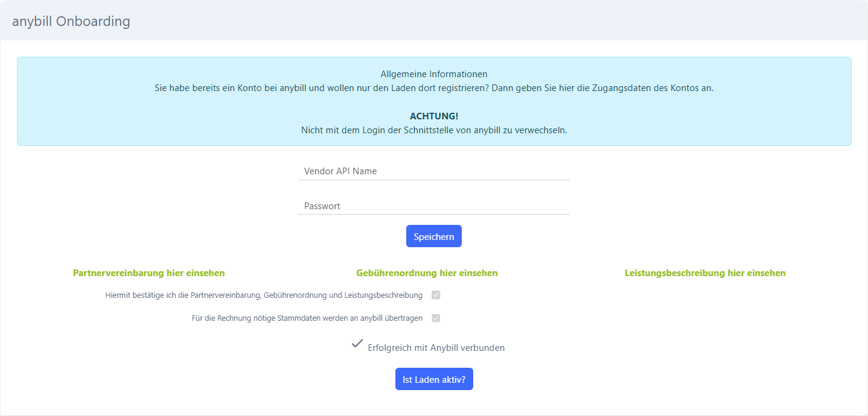Click 'Sie habe bereits ein Konto' sentence
Image resolution: width=868 pixels, height=416 pixels.
434,88
